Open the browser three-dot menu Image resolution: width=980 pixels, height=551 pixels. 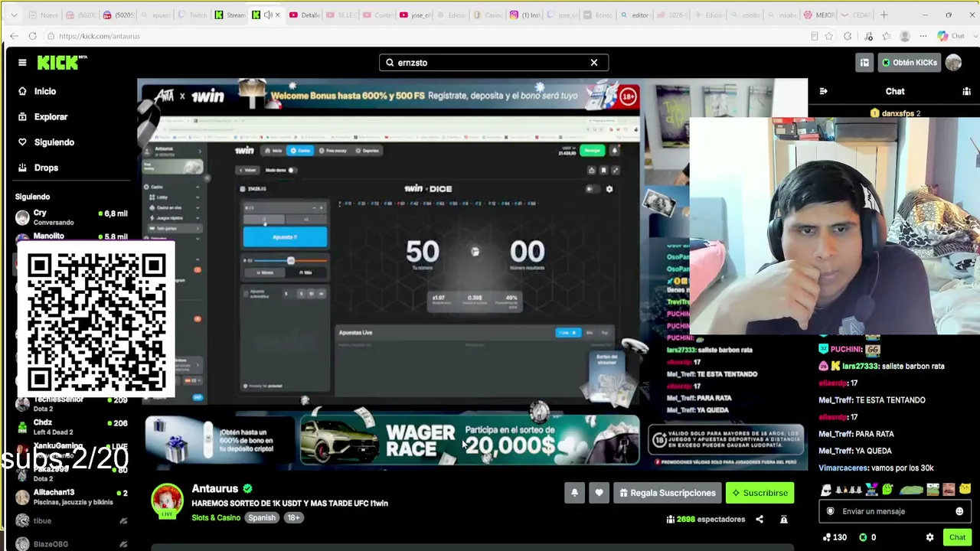click(923, 36)
